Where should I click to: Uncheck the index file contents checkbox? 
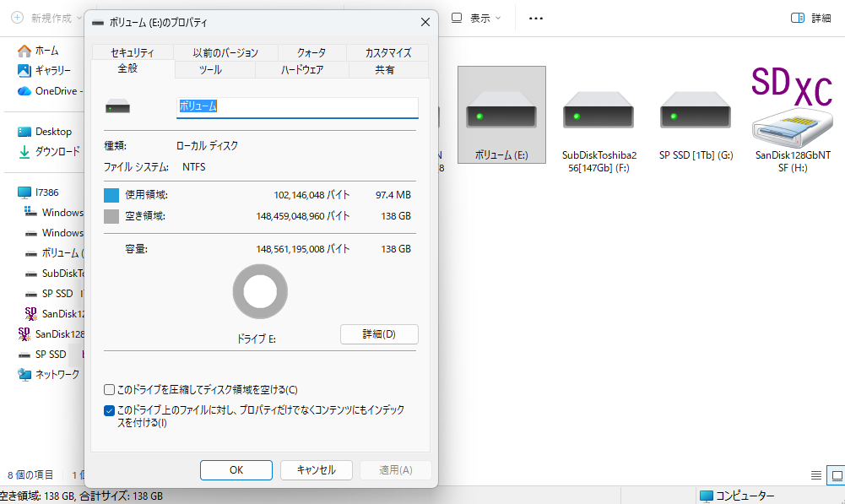tap(109, 410)
